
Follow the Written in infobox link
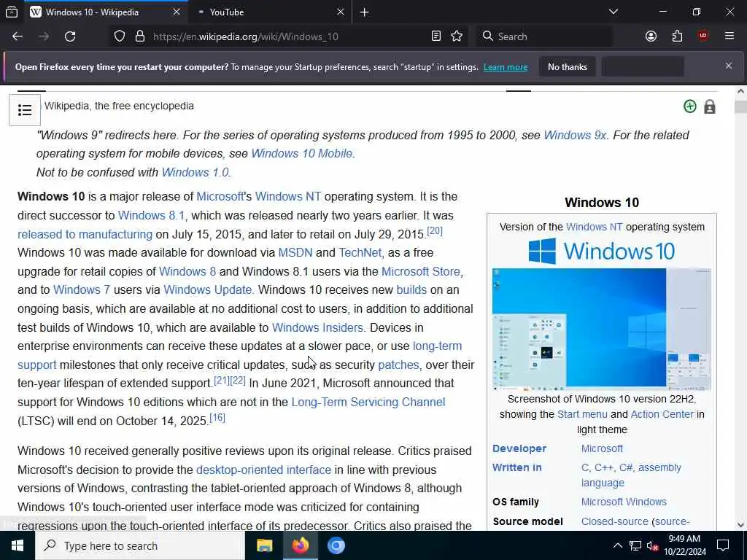[x=517, y=467]
